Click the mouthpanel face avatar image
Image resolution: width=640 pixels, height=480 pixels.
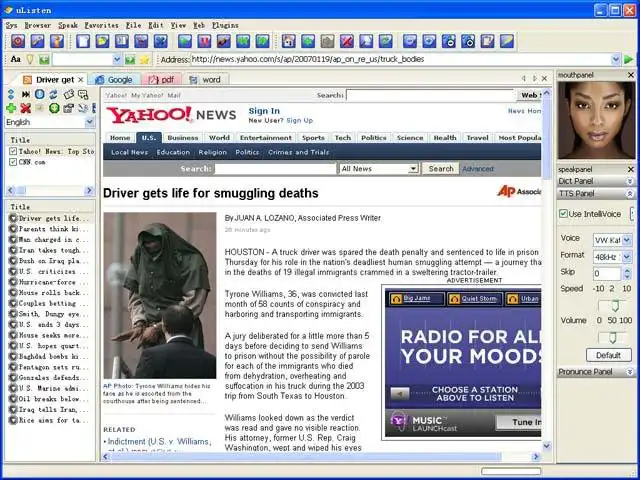596,120
